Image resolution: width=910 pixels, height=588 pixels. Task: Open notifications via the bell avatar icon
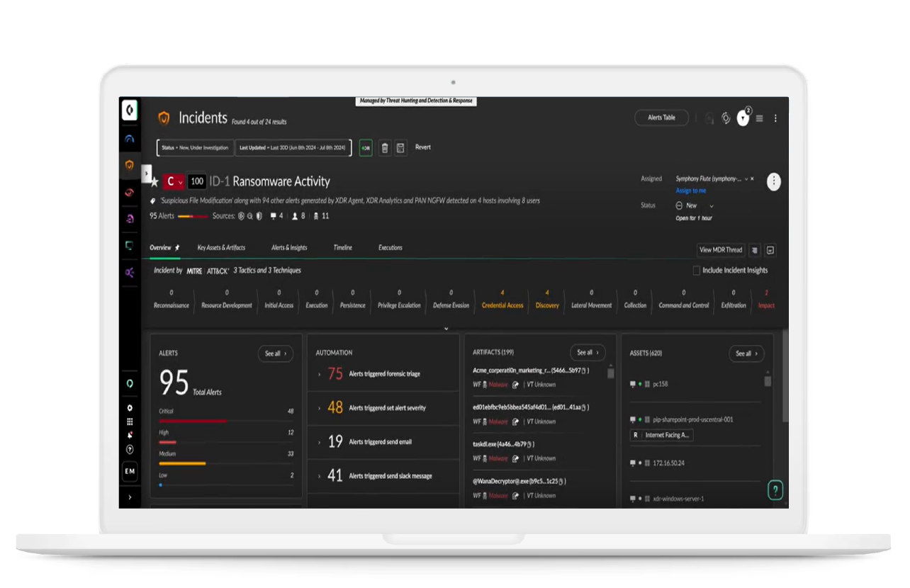tap(743, 118)
